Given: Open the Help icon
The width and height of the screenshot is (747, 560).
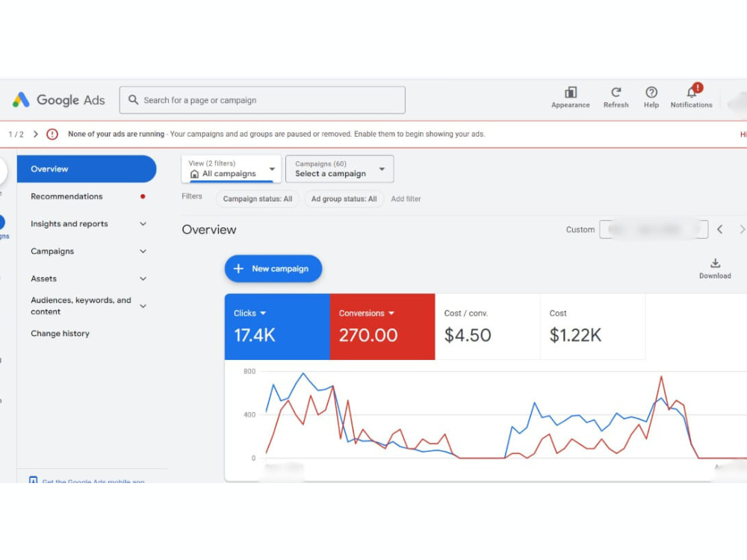Looking at the screenshot, I should point(651,92).
